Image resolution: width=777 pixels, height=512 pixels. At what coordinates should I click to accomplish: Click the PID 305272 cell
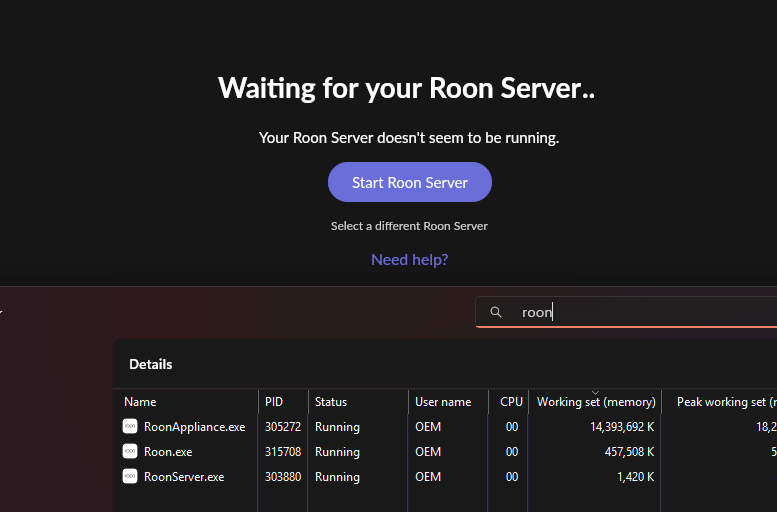[284, 427]
